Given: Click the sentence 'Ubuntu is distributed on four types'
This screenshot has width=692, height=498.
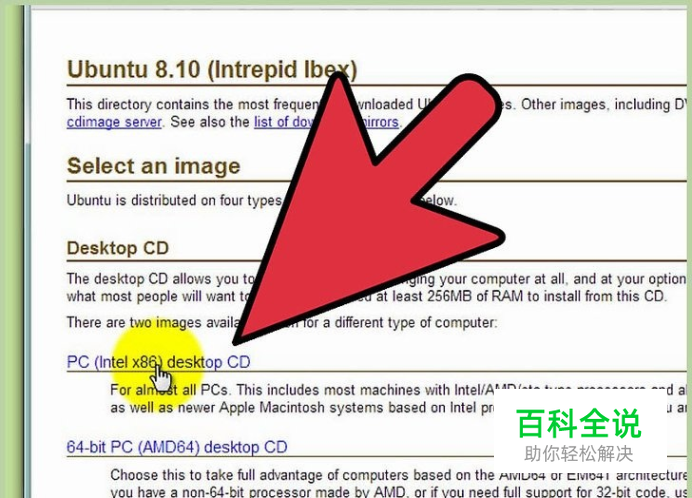Looking at the screenshot, I should point(174,200).
